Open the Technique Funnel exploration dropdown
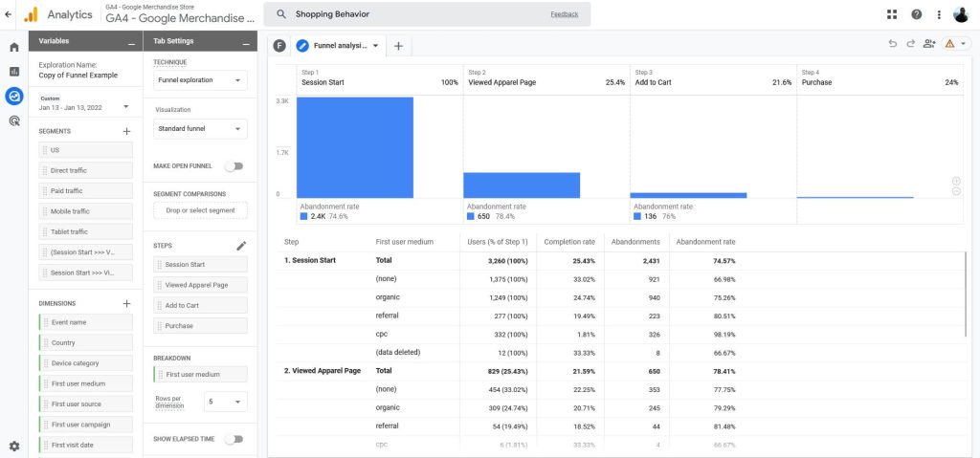This screenshot has width=980, height=458. point(200,80)
